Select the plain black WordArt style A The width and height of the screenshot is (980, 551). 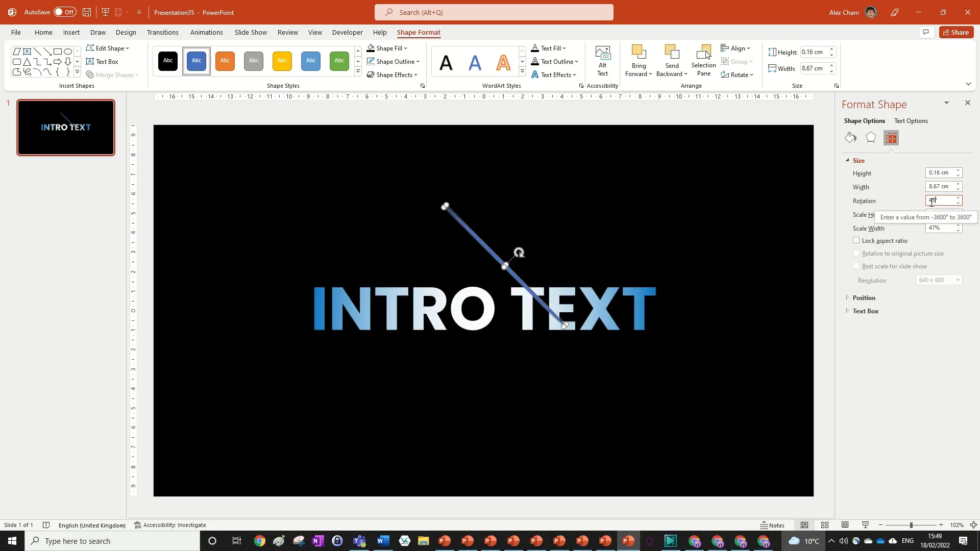[x=446, y=63]
